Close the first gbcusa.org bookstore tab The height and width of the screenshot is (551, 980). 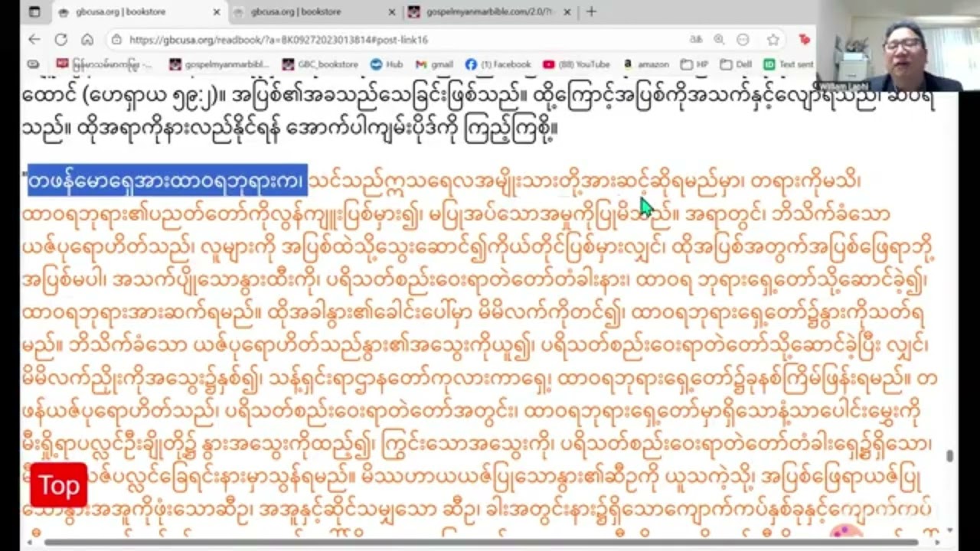(217, 12)
